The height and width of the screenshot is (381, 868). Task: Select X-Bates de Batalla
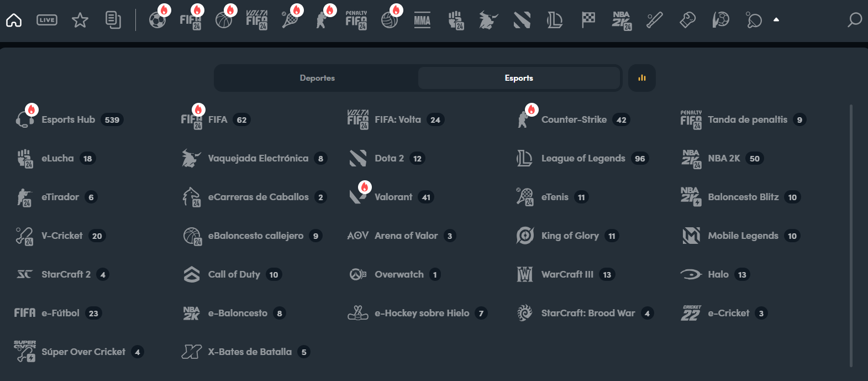[x=246, y=352]
